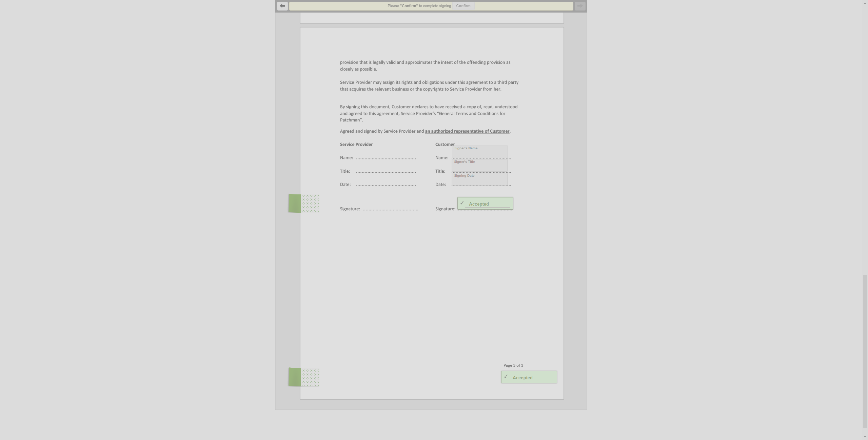Click dotted marker area next to upper green tab

(x=310, y=204)
